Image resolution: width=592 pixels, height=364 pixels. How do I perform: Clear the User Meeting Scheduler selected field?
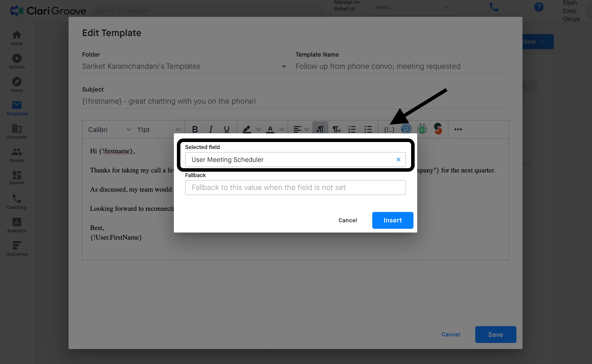(398, 160)
